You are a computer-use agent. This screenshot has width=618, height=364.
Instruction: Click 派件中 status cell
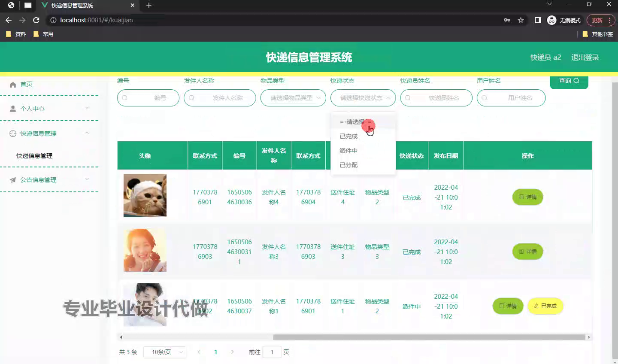[412, 306]
